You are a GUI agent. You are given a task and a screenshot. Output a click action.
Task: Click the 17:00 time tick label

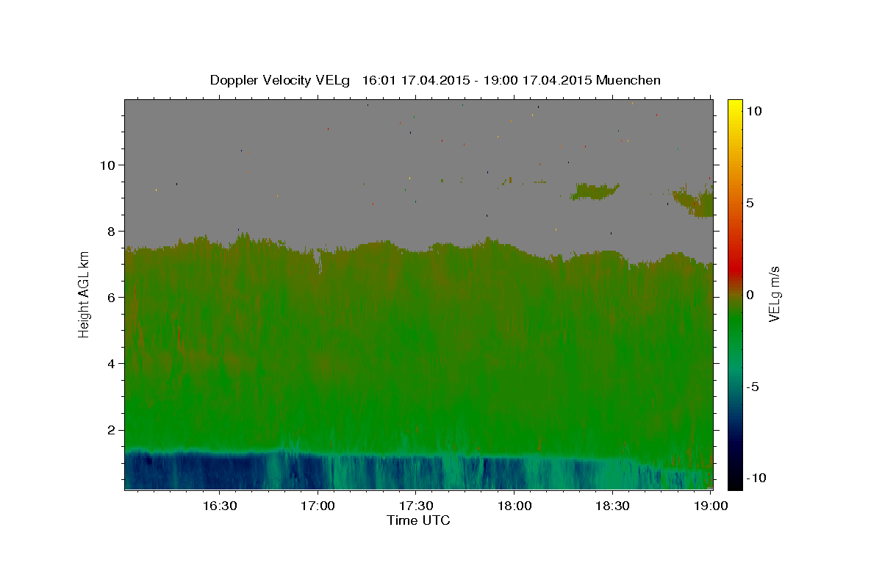[x=318, y=506]
